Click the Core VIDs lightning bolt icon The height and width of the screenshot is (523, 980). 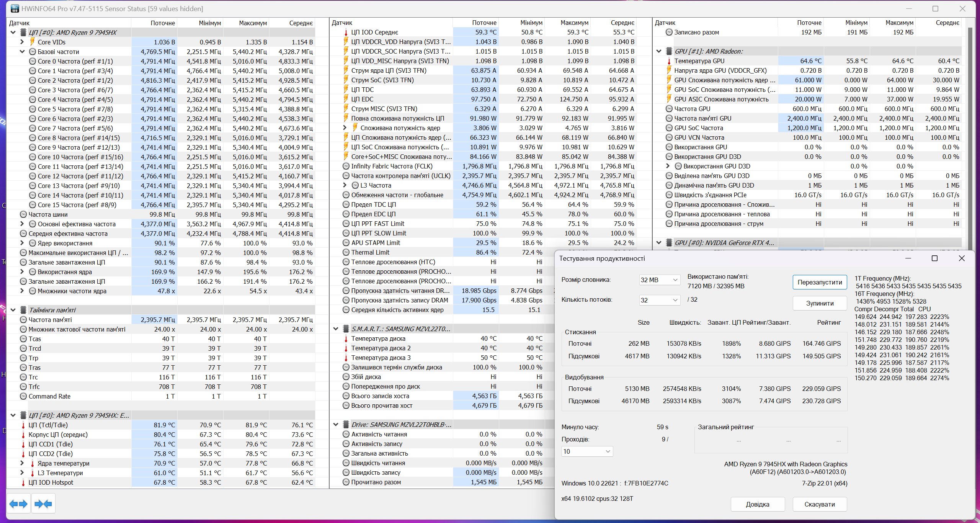tap(33, 42)
